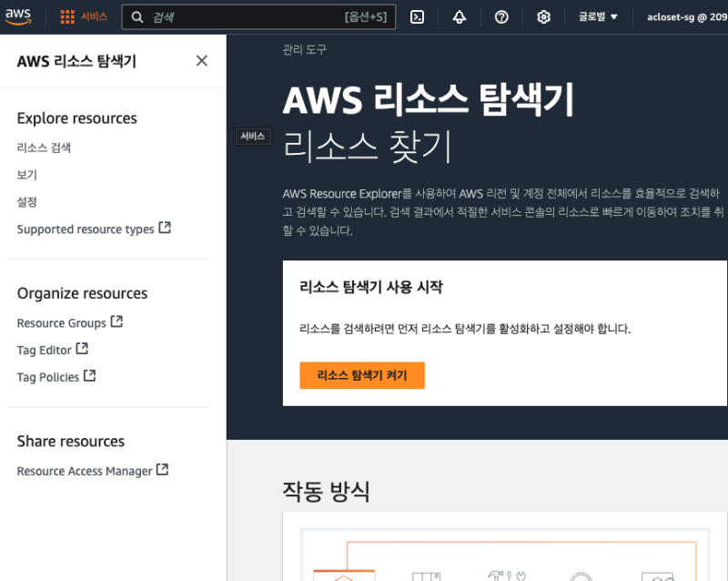728x581 pixels.
Task: Open 보기 in sidebar
Action: tap(27, 175)
